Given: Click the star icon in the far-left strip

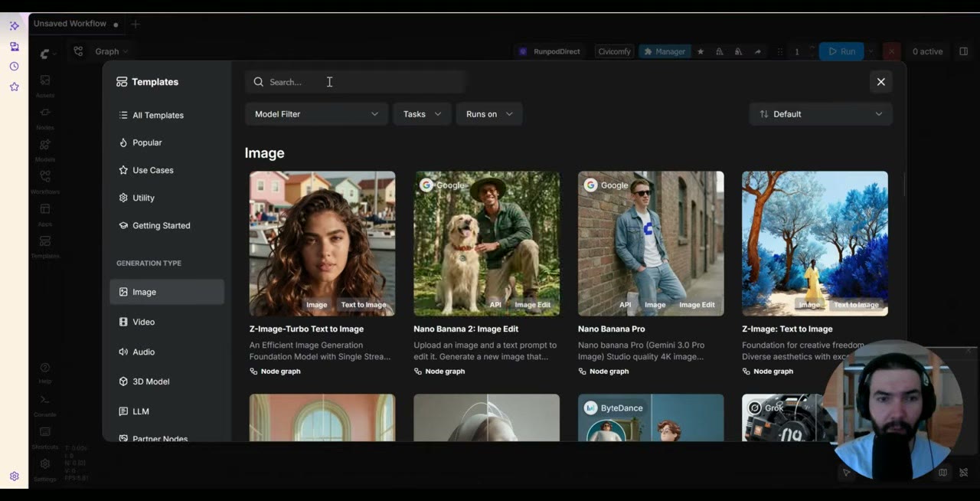Looking at the screenshot, I should [x=14, y=87].
